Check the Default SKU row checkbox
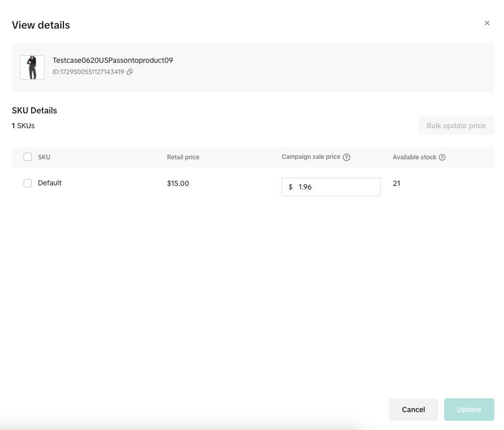This screenshot has height=430, width=504. 28,183
